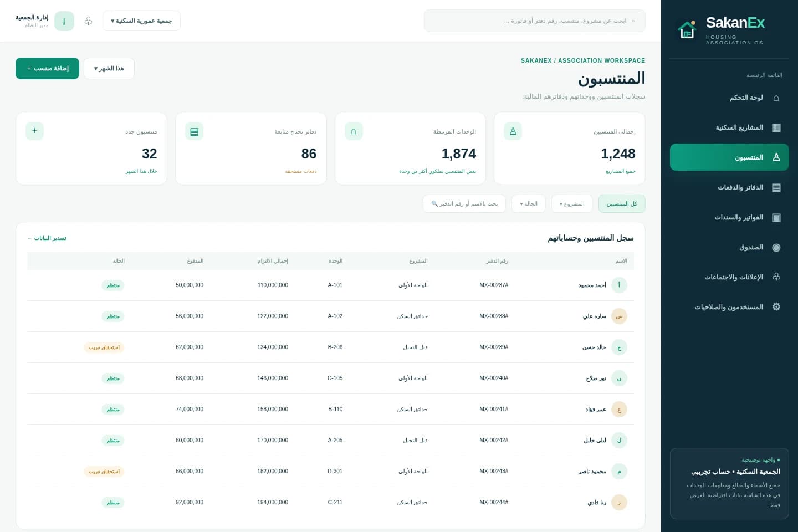Click the icon for الإعلانات والاجتماعات
This screenshot has height=532, width=798.
776,277
